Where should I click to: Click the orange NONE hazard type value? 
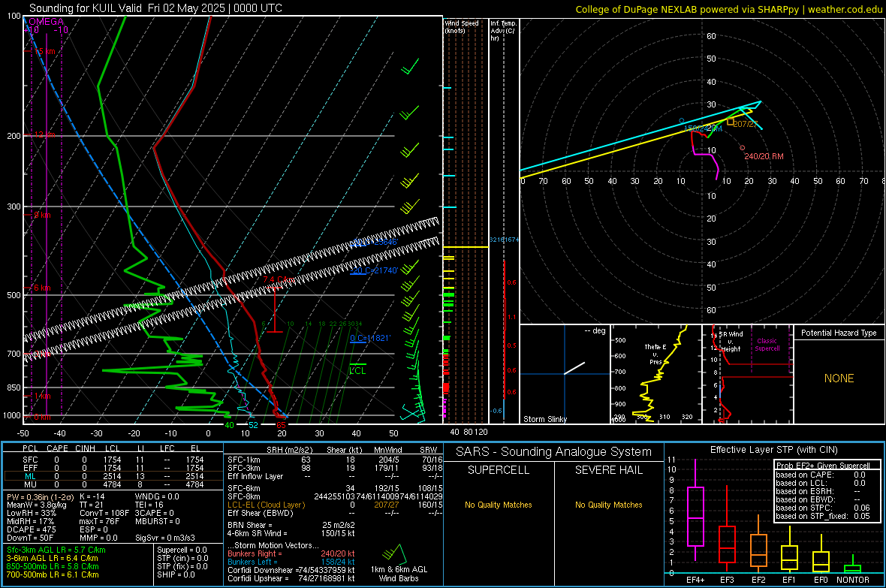click(x=839, y=378)
